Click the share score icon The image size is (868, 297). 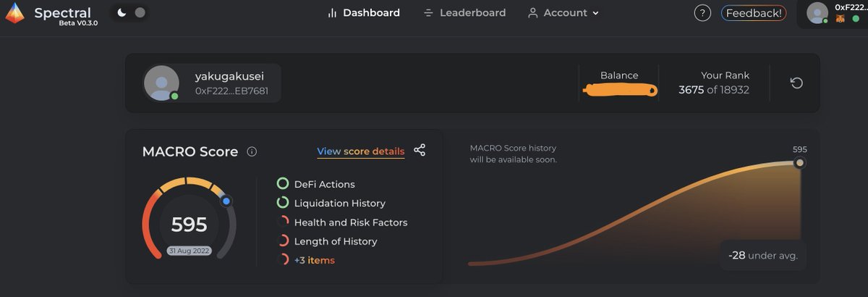pyautogui.click(x=420, y=150)
